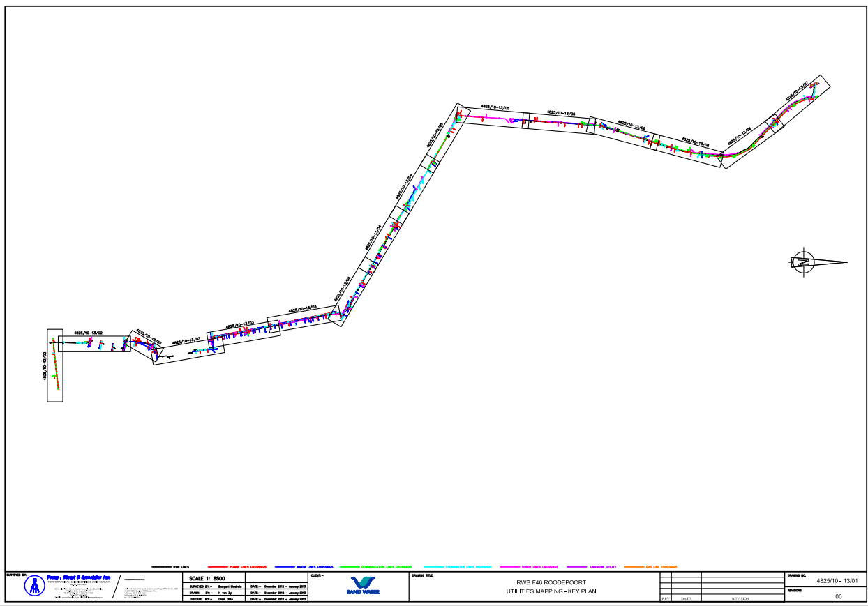Click the north arrow compass symbol
This screenshot has height=606, width=868.
[x=804, y=262]
